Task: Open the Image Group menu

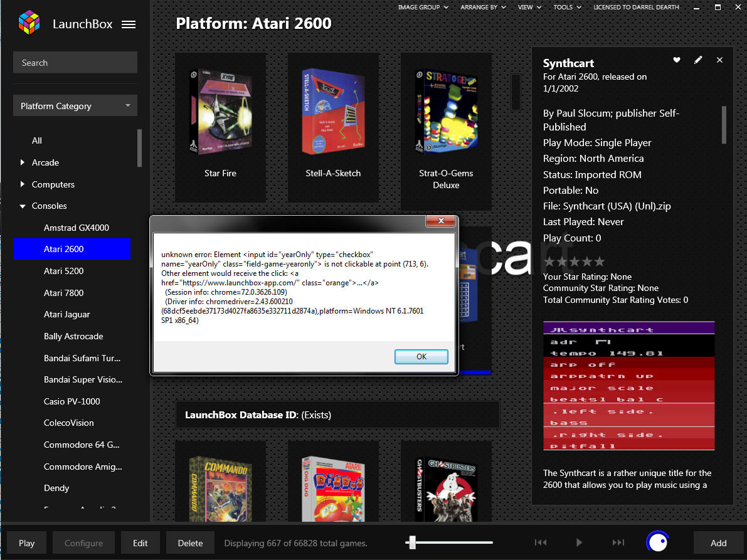Action: pos(423,7)
